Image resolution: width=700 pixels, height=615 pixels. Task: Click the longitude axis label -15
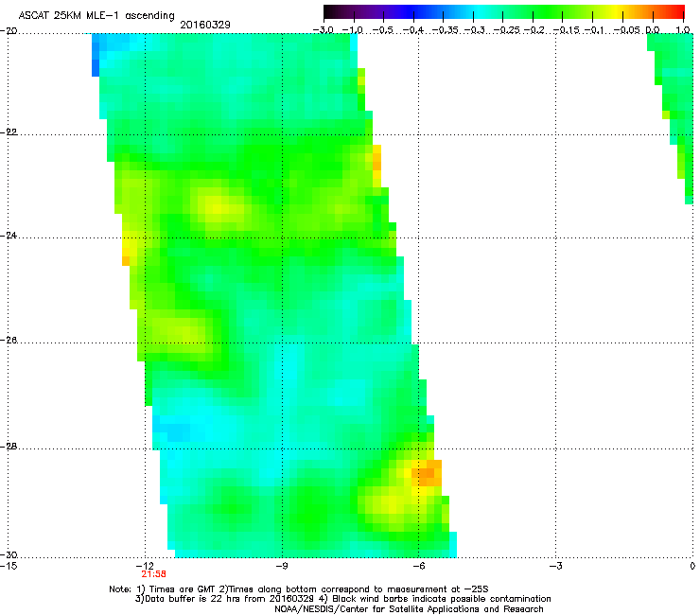tap(9, 566)
